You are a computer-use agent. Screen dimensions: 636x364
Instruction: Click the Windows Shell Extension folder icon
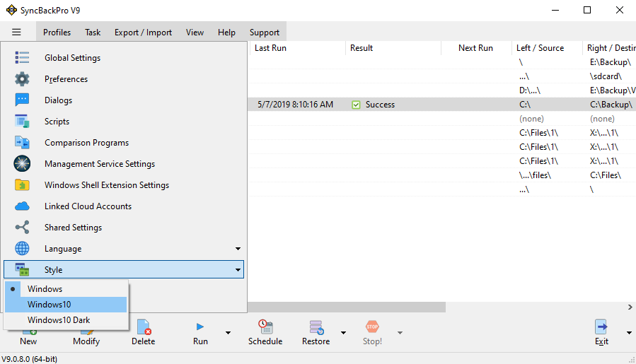pos(22,185)
